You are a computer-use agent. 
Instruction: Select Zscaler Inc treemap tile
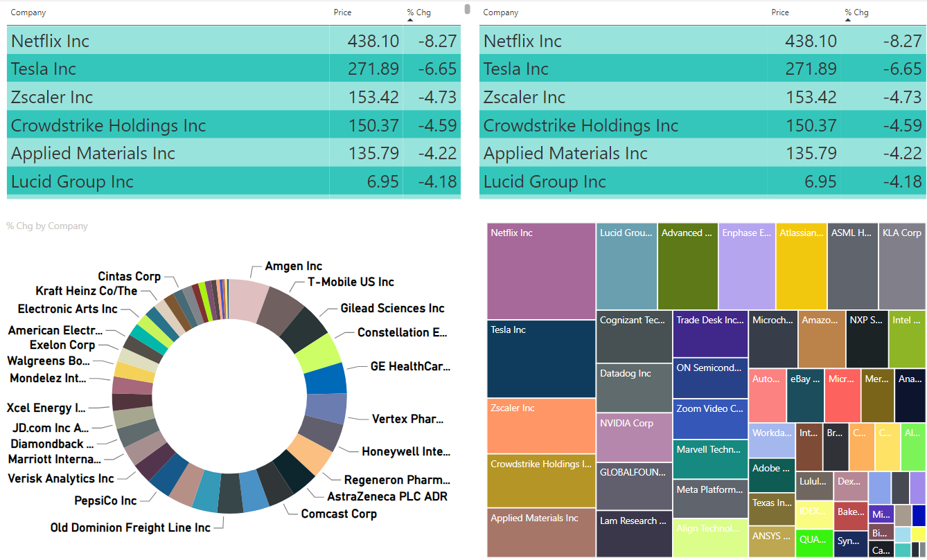(x=542, y=426)
